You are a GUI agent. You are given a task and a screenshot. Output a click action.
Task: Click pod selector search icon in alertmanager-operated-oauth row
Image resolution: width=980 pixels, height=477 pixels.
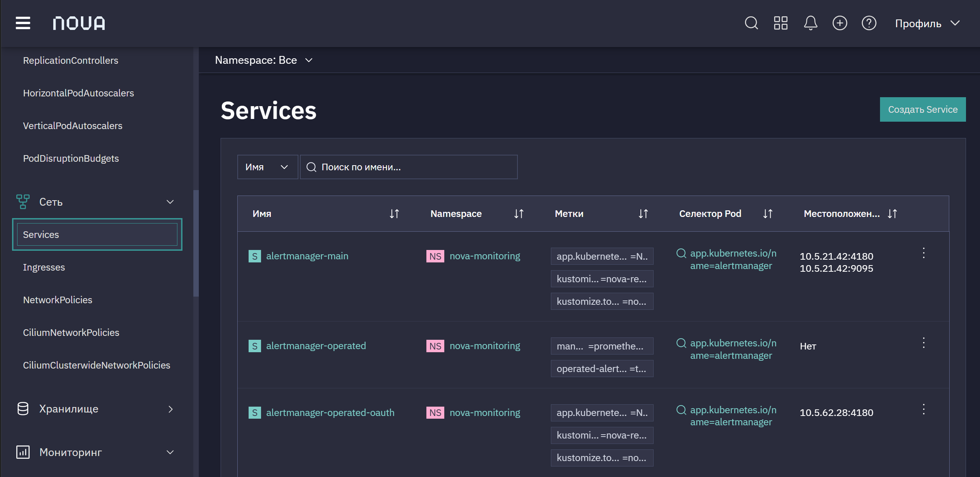click(x=681, y=410)
